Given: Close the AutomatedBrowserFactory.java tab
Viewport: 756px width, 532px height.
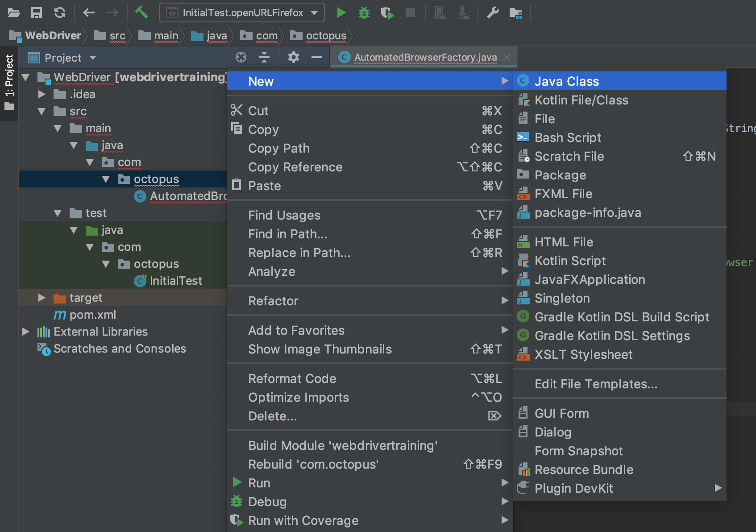Looking at the screenshot, I should pos(507,57).
